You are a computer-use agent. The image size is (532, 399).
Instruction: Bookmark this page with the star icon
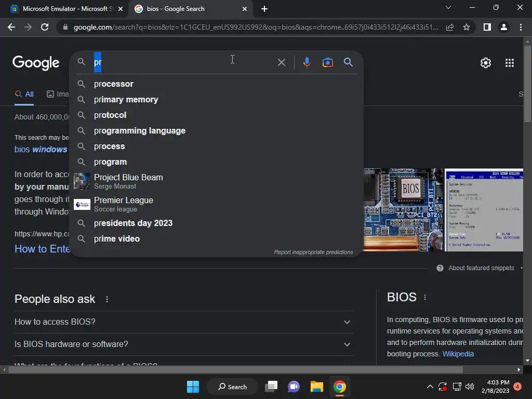(x=467, y=27)
